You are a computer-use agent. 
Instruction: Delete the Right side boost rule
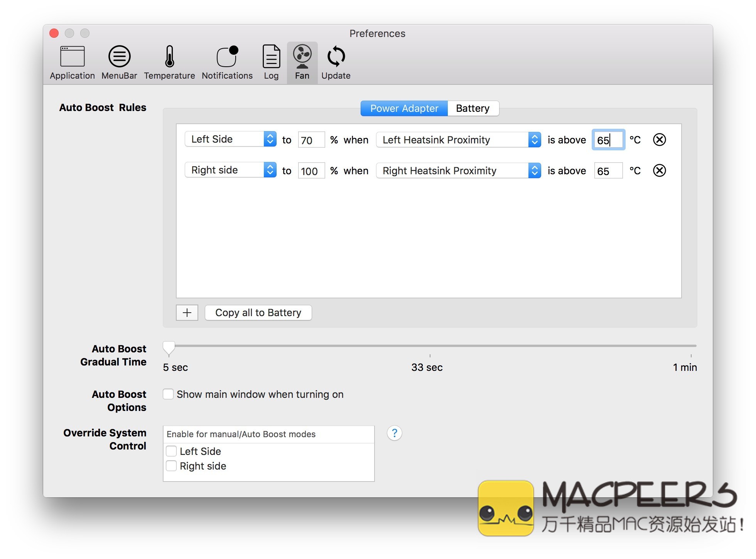[659, 170]
